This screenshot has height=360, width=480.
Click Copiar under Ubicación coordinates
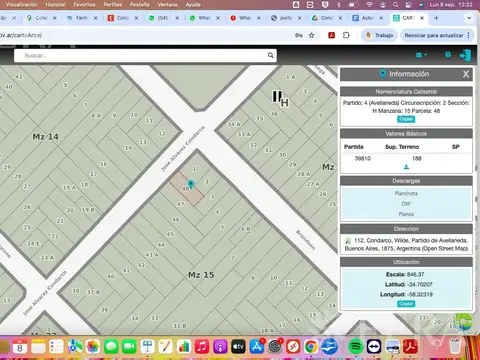pyautogui.click(x=406, y=304)
